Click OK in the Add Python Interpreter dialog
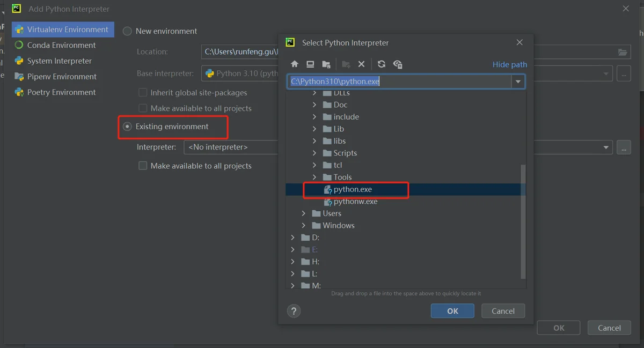644x348 pixels. click(559, 328)
